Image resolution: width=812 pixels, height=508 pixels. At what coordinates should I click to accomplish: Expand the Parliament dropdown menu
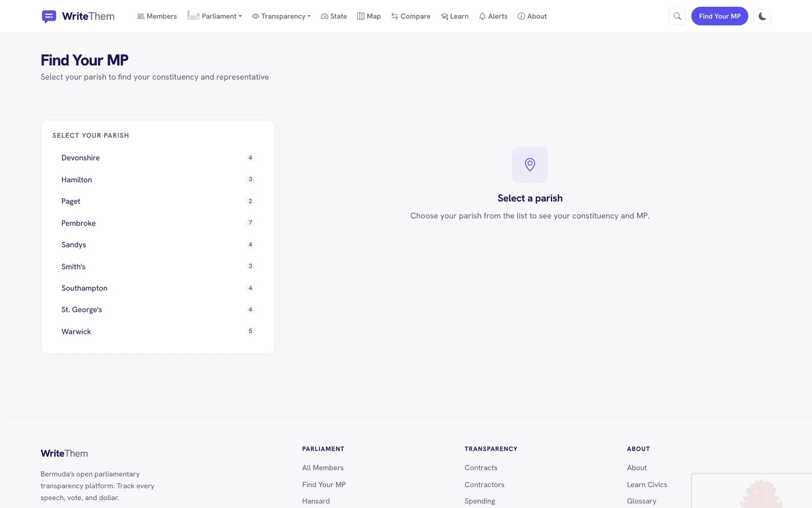(215, 16)
